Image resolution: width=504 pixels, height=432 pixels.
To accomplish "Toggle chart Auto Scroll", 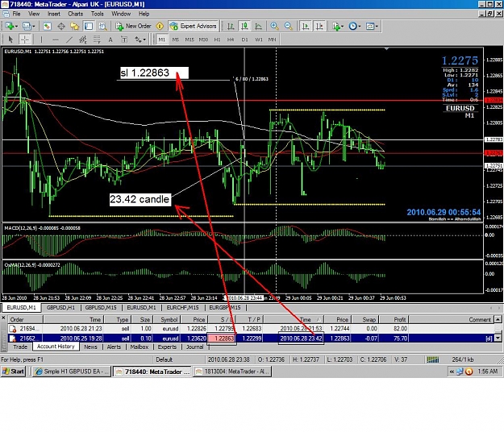I will pos(306,27).
